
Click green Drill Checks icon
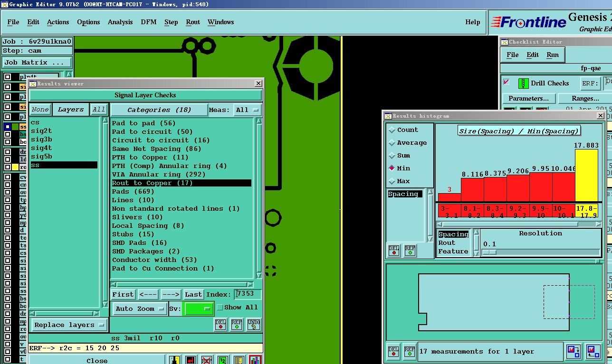point(523,83)
